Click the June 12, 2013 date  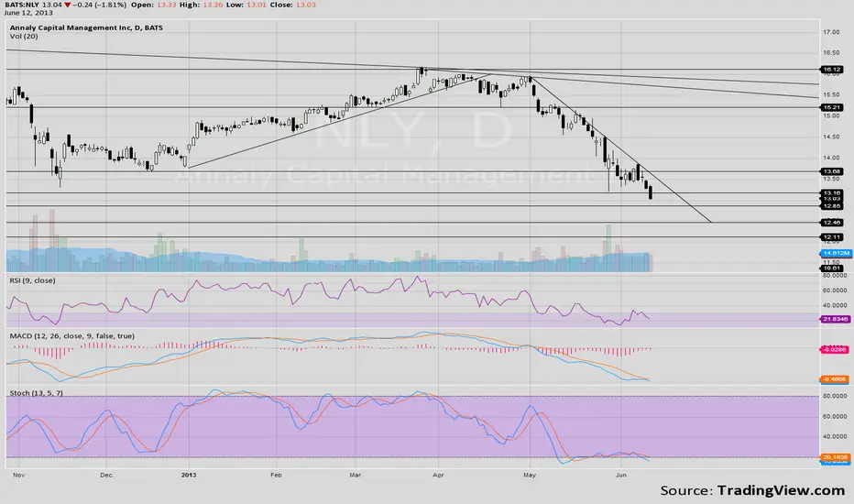[28, 13]
